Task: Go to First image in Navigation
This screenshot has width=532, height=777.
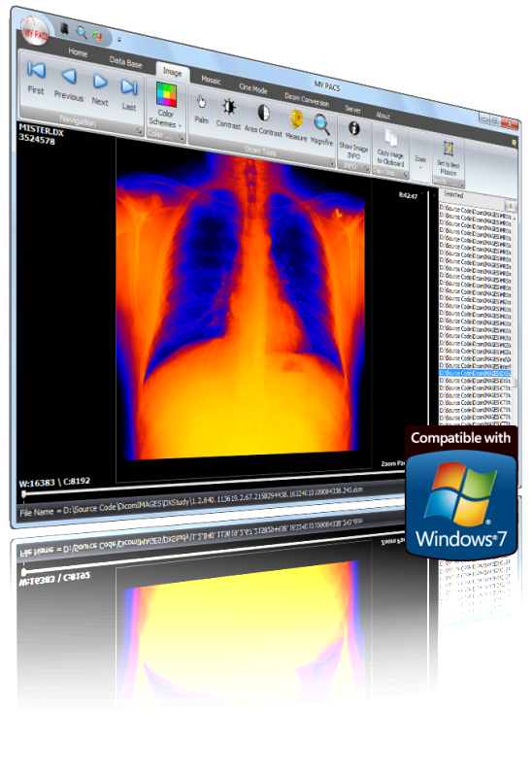Action: point(36,78)
